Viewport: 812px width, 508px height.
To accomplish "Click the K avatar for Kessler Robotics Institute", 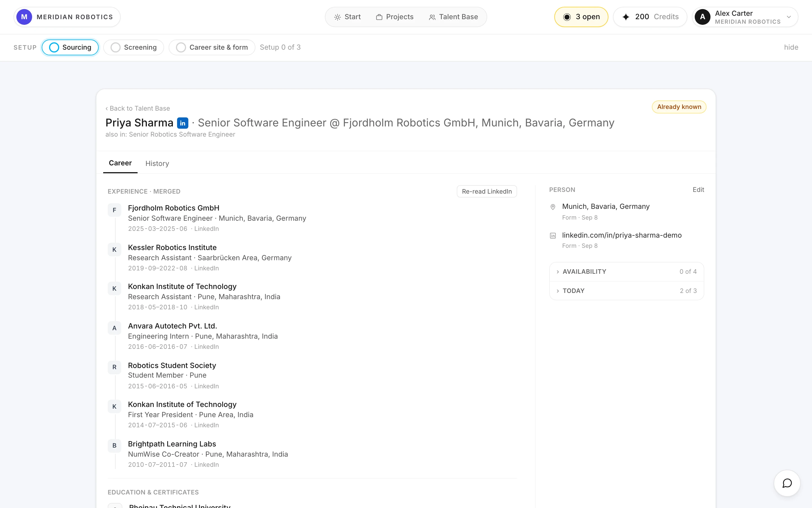I will click(x=114, y=250).
